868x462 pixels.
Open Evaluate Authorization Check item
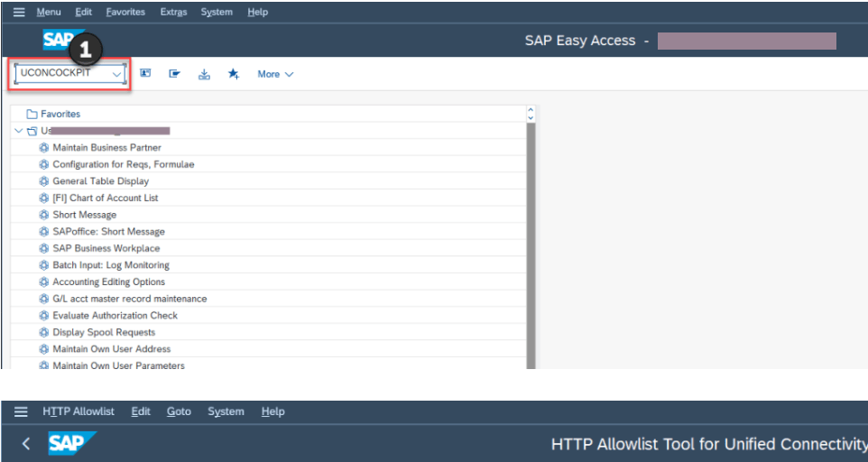tap(115, 315)
